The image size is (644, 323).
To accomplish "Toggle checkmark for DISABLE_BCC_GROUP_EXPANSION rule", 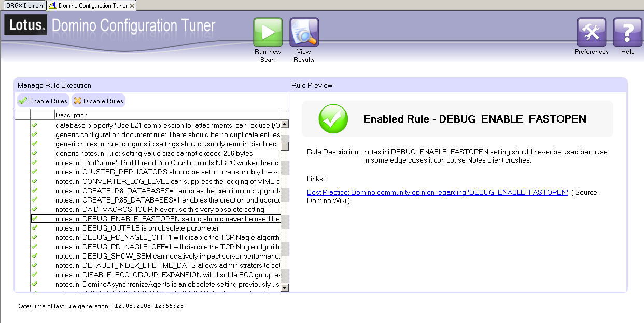I will point(35,275).
